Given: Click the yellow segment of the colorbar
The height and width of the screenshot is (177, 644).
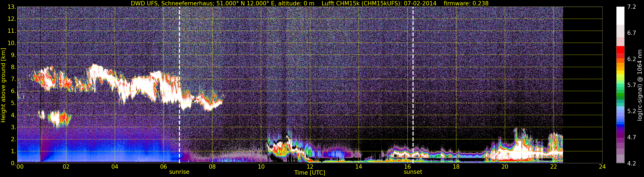Looking at the screenshot, I should tap(620, 72).
